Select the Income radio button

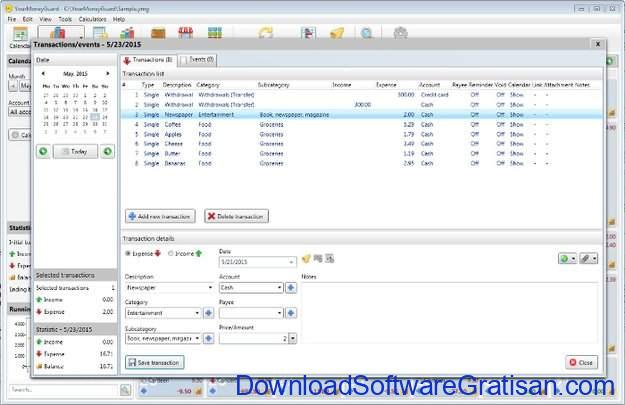click(171, 254)
